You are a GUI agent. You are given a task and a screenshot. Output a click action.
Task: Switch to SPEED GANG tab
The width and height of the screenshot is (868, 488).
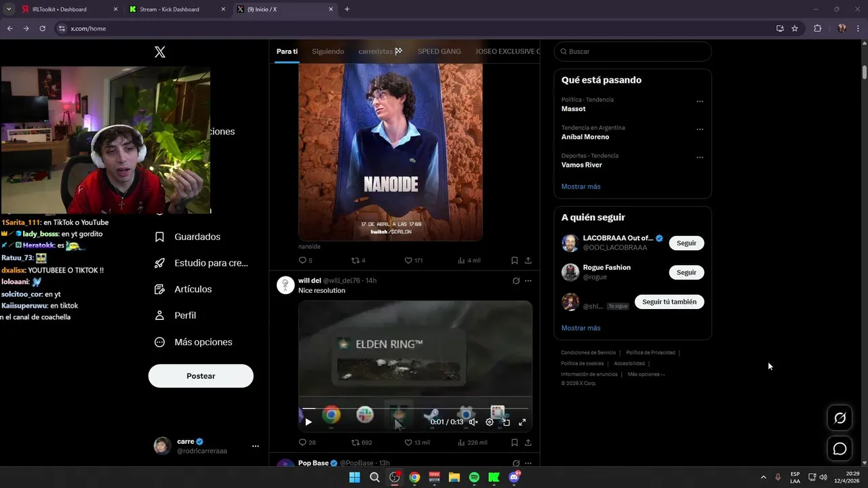[x=439, y=52]
